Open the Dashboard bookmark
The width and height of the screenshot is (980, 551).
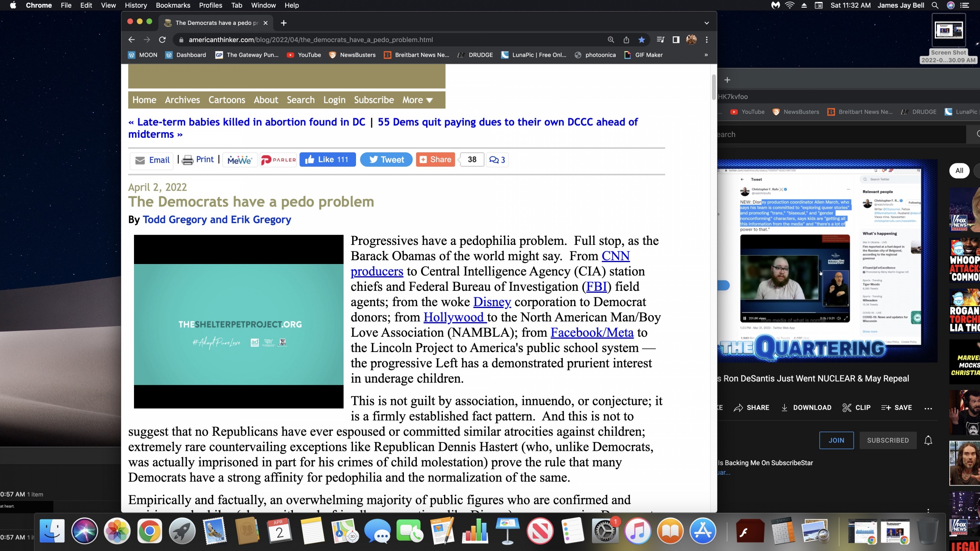[x=186, y=55]
